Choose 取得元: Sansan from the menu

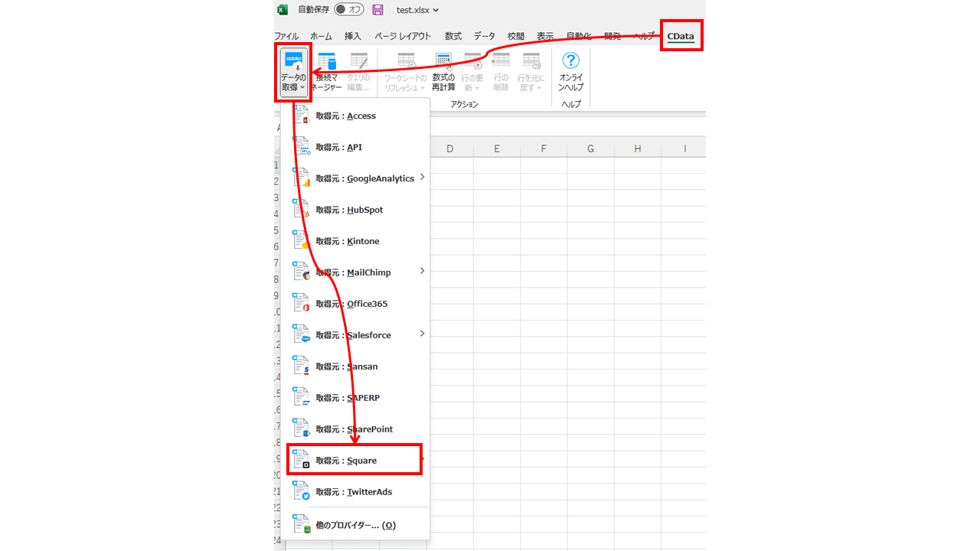(355, 367)
